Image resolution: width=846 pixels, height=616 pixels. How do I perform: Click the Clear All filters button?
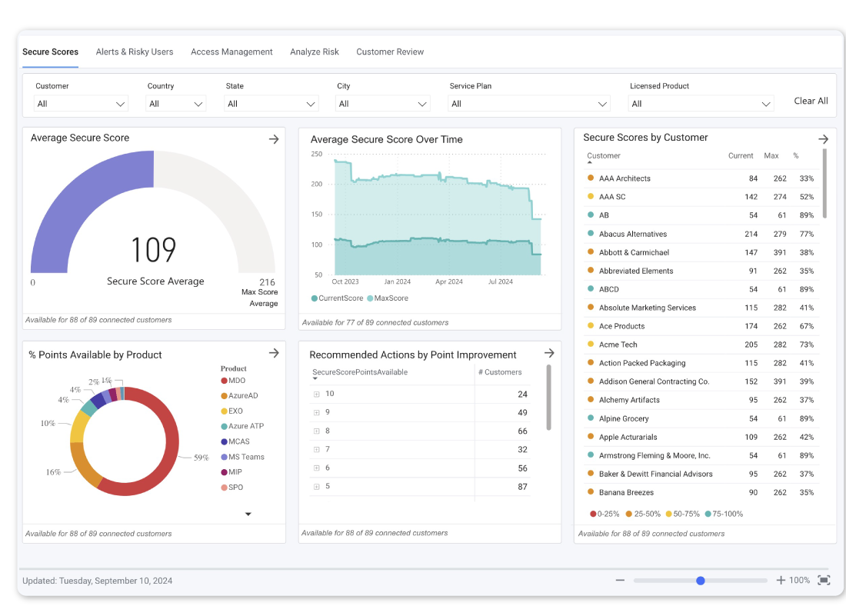point(811,102)
